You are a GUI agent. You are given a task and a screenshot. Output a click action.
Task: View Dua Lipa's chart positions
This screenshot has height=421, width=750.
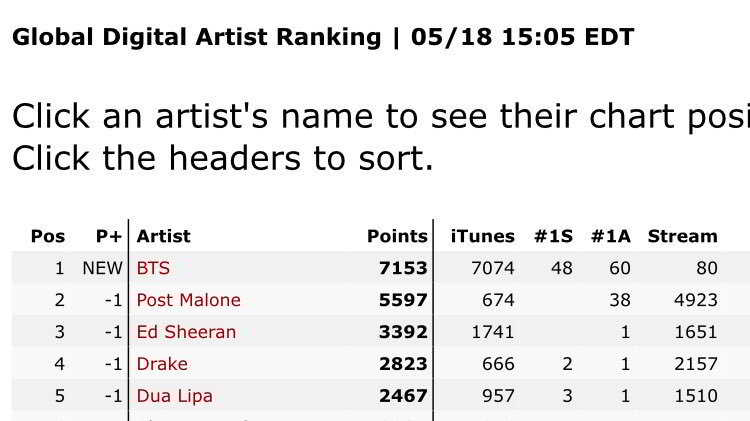pos(174,396)
